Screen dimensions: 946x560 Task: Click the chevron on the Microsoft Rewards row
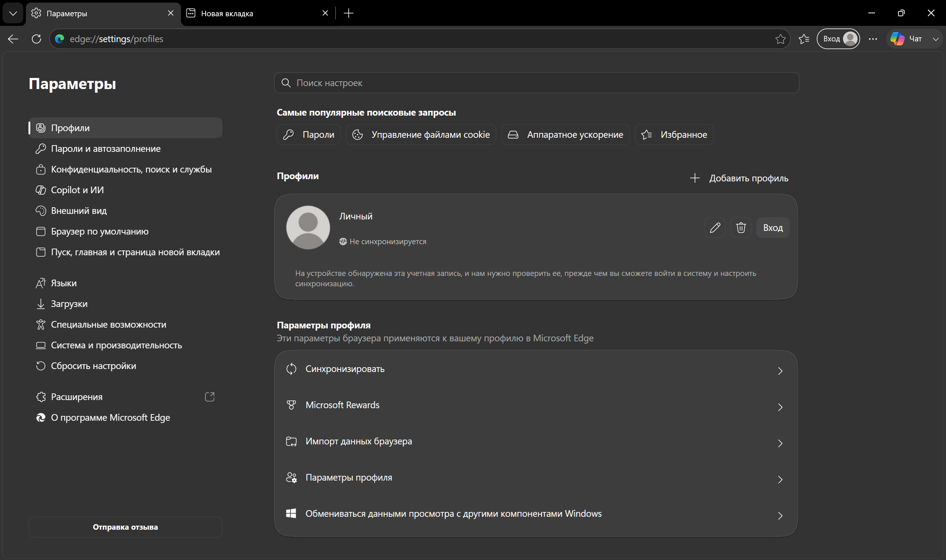click(780, 407)
